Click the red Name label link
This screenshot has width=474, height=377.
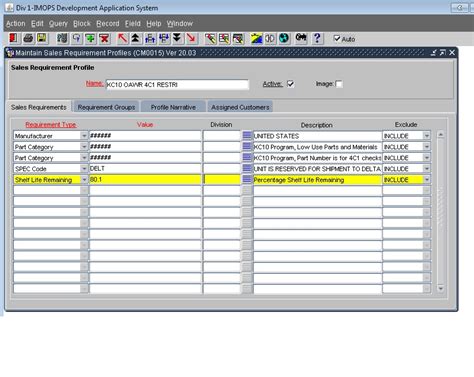(x=94, y=83)
